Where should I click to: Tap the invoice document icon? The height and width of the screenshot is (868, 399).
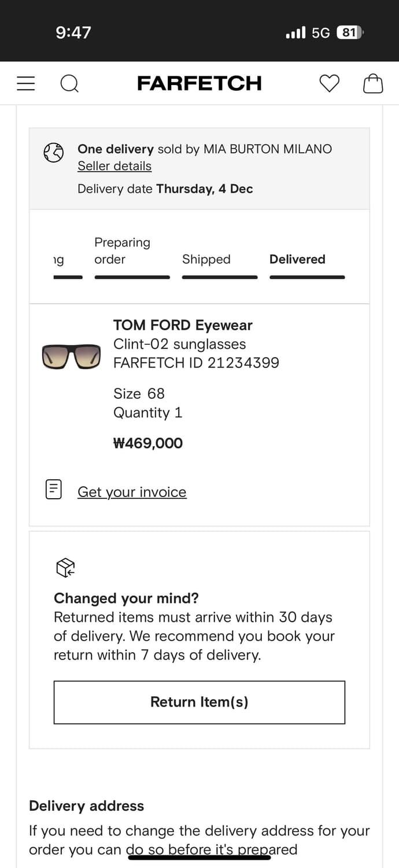54,490
